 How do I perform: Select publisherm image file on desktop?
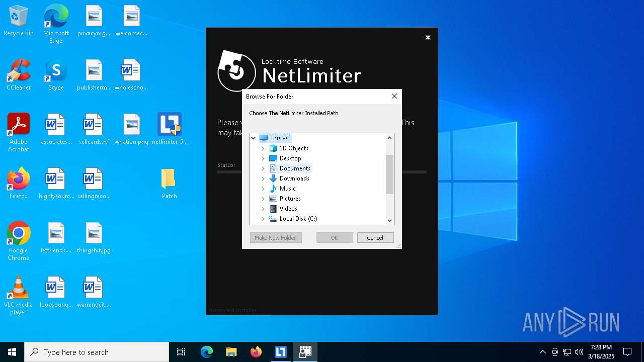[x=94, y=75]
